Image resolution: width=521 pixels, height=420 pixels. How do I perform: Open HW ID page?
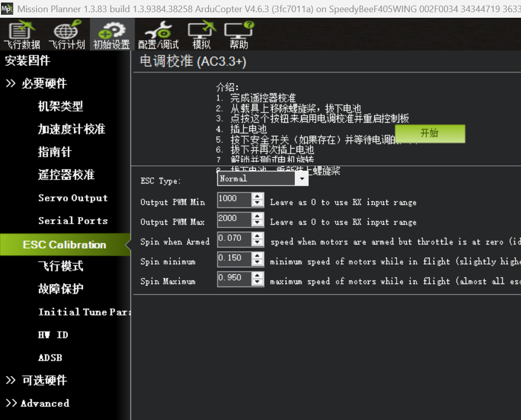(53, 335)
